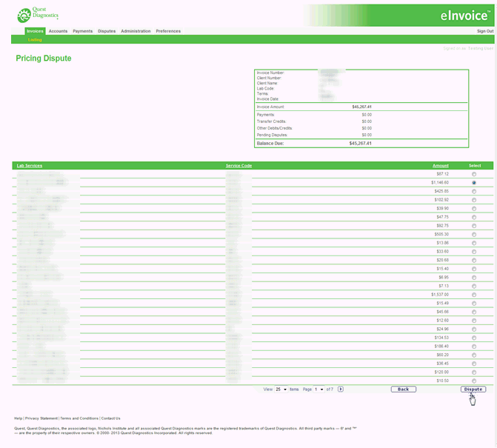
Task: Open the Preferences tab
Action: pos(168,31)
